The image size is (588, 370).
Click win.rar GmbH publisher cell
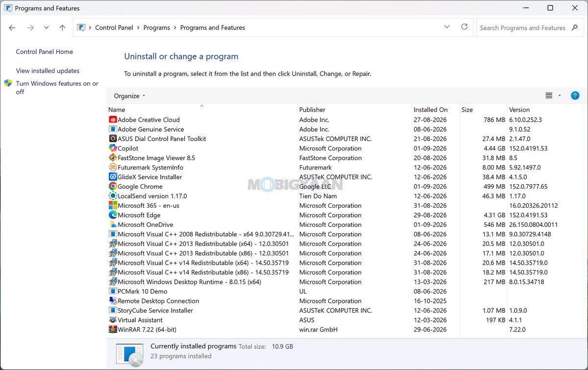click(318, 330)
